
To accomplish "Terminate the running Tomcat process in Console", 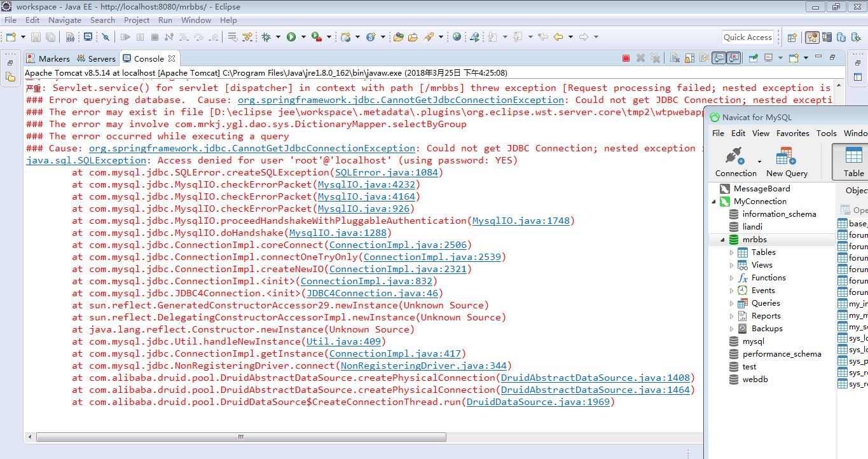I will coord(626,58).
